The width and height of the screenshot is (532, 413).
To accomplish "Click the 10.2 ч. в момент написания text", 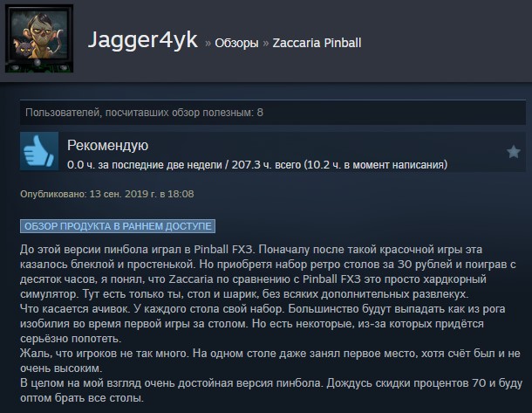I will click(x=376, y=165).
